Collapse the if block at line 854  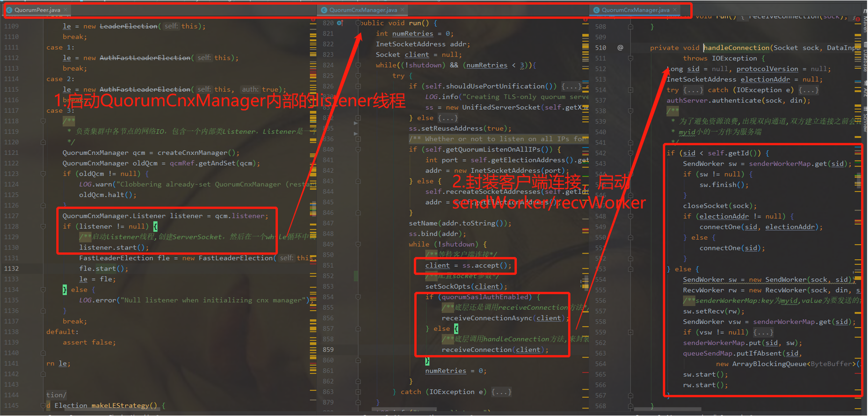[358, 297]
